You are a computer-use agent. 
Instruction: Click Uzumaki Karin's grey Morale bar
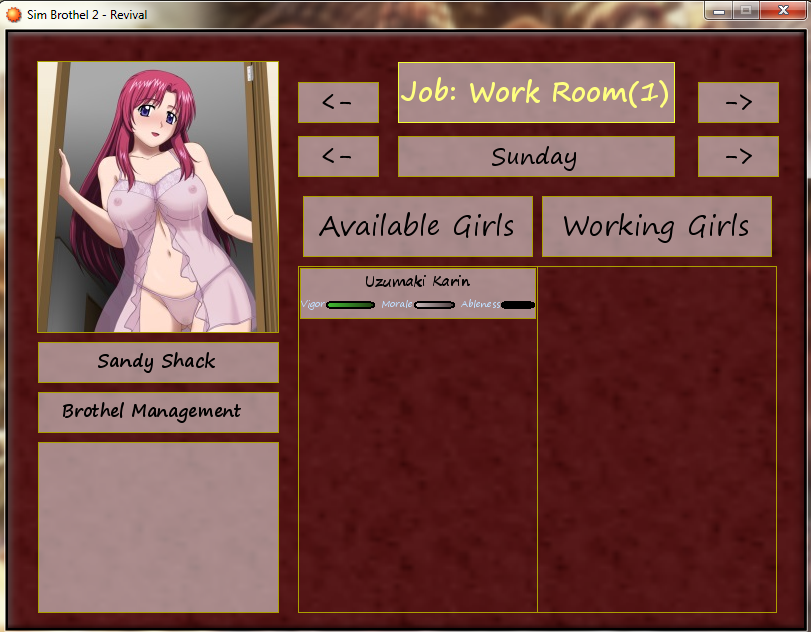click(x=434, y=305)
